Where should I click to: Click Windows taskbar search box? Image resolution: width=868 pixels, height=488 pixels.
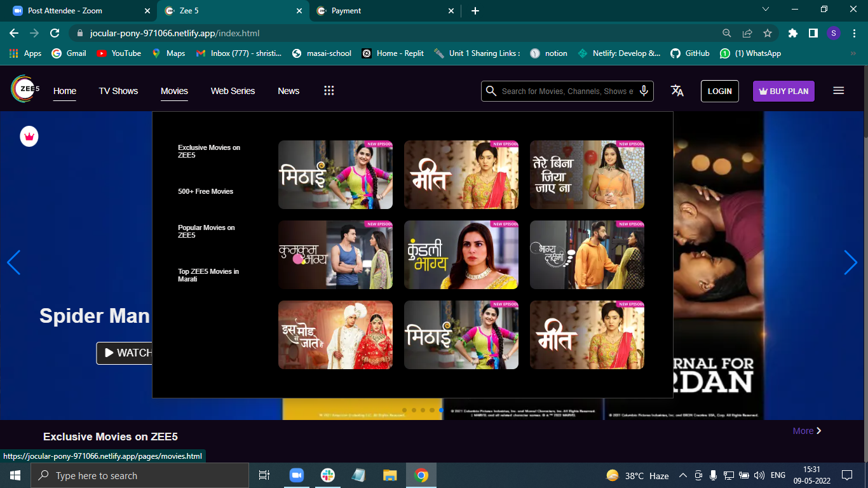point(139,475)
